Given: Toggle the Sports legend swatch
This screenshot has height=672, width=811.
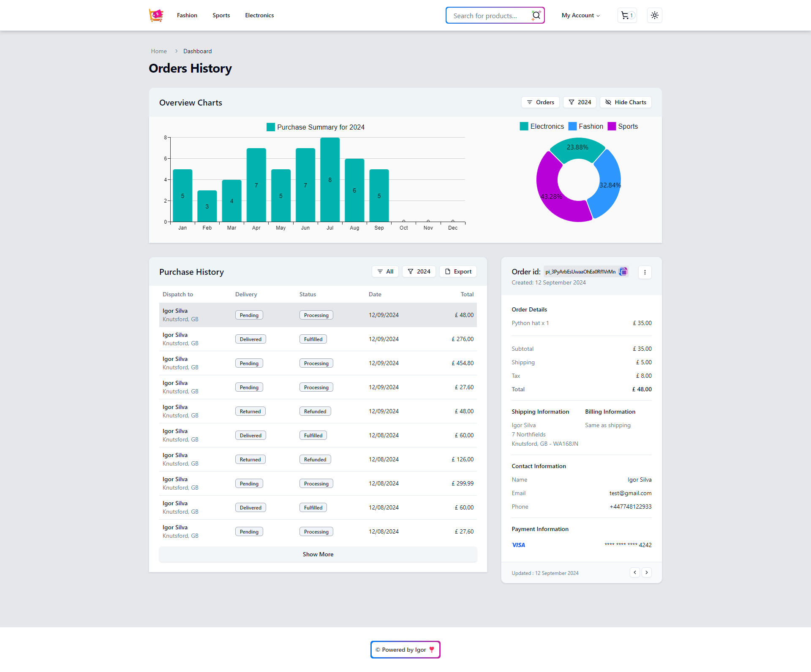Looking at the screenshot, I should pyautogui.click(x=612, y=126).
